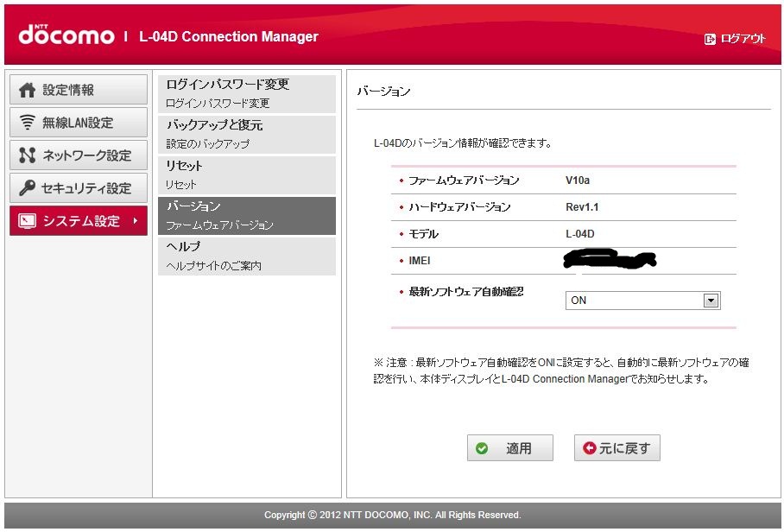Click the logout door icon
This screenshot has width=784, height=532.
711,39
